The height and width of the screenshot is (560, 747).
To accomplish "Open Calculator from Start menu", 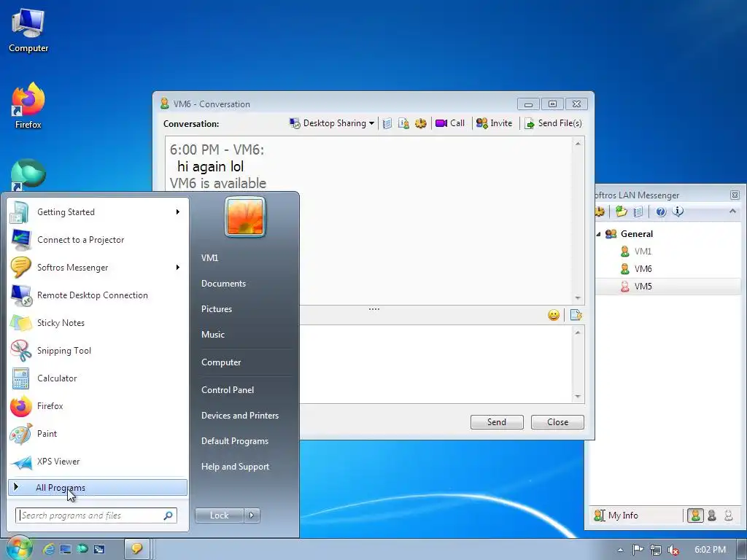I will [98, 378].
